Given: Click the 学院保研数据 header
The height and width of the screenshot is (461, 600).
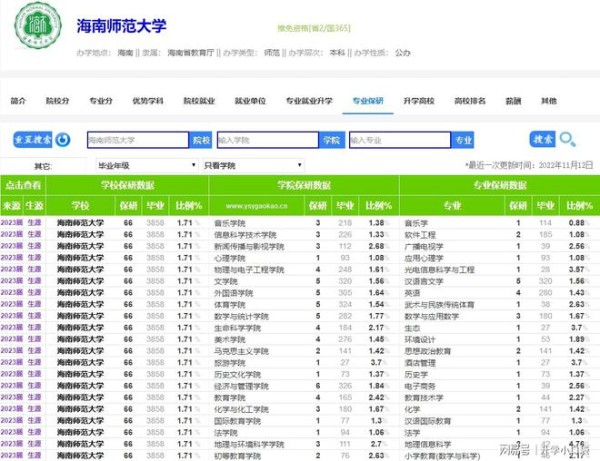Looking at the screenshot, I should point(304,185).
